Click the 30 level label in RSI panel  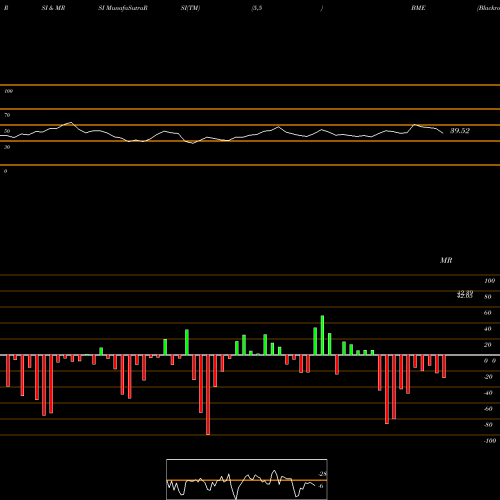pos(7,147)
